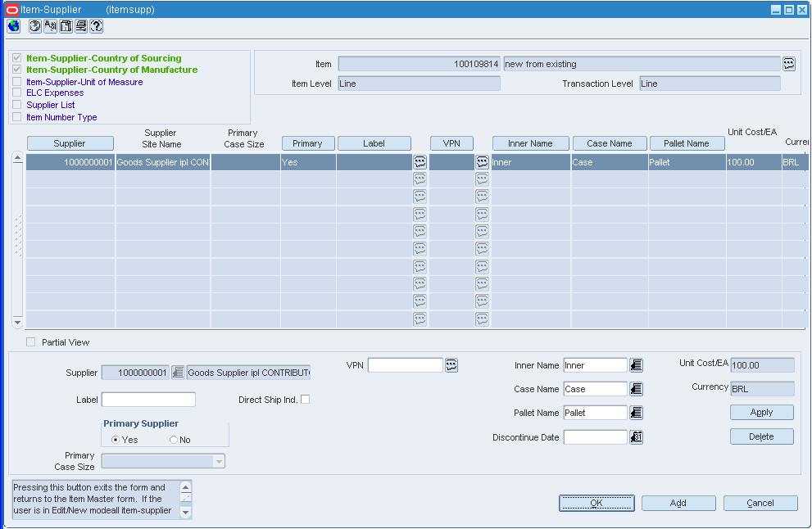Image resolution: width=812 pixels, height=529 pixels.
Task: Sort by the Supplier column button
Action: (x=70, y=143)
